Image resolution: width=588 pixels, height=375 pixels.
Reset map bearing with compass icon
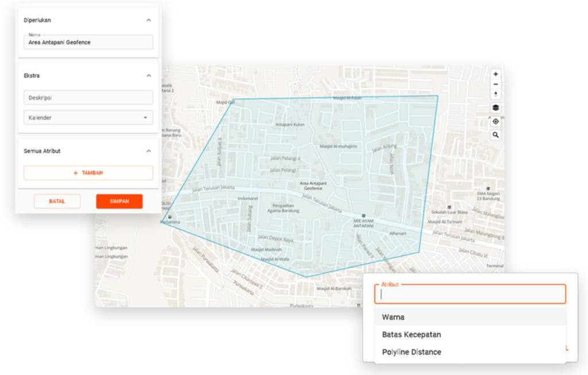tap(496, 94)
